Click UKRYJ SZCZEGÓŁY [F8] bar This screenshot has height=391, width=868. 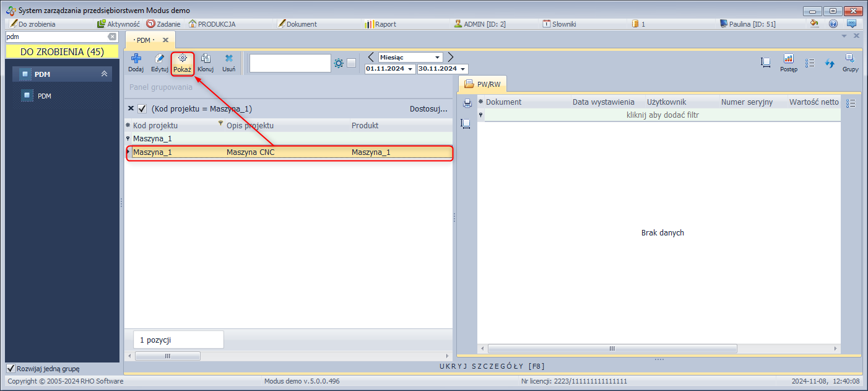(492, 366)
